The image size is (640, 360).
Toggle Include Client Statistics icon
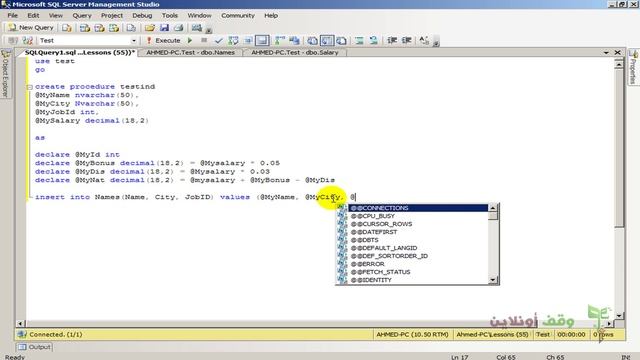[x=294, y=40]
